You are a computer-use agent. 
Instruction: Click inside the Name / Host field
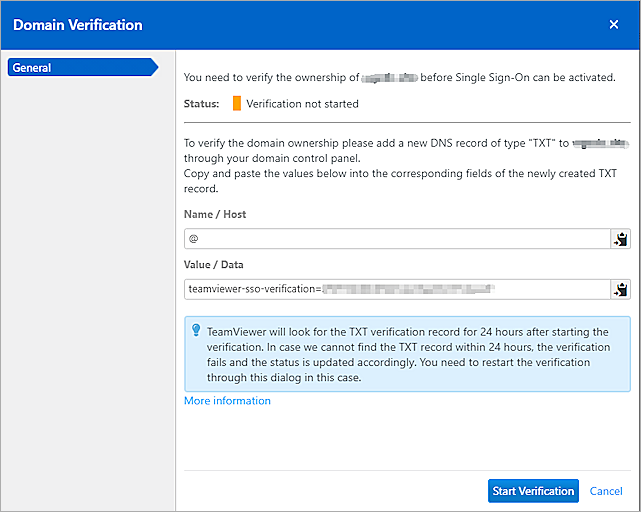tap(396, 239)
